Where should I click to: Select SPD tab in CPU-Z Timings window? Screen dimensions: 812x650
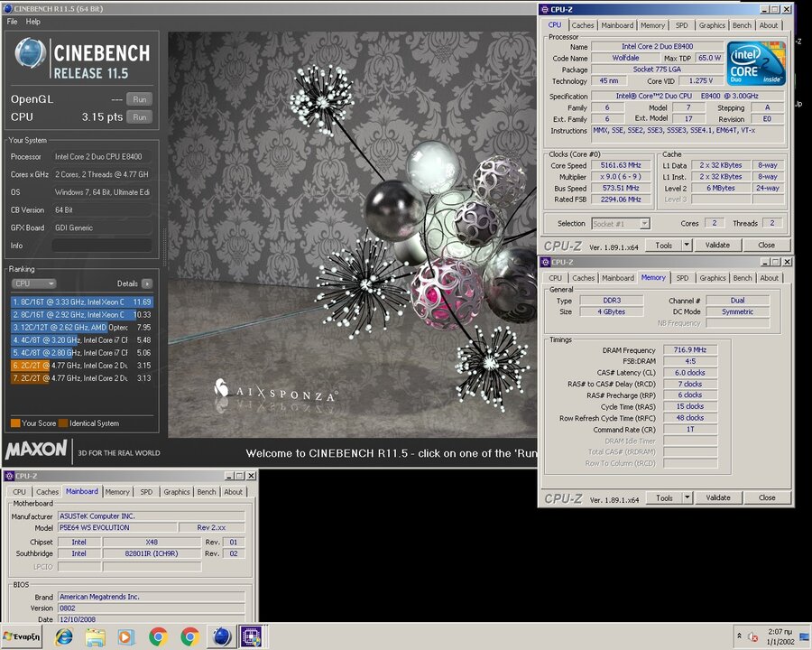(682, 278)
